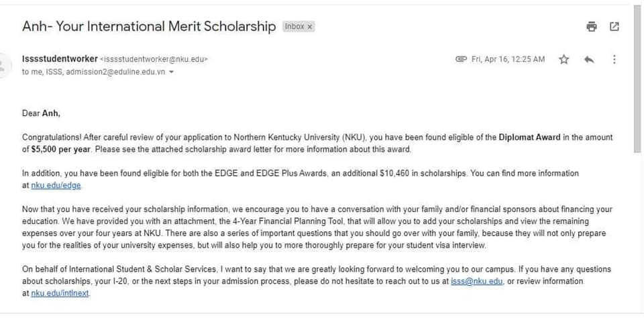Click the reply arrow icon
Image resolution: width=644 pixels, height=318 pixels.
(589, 60)
